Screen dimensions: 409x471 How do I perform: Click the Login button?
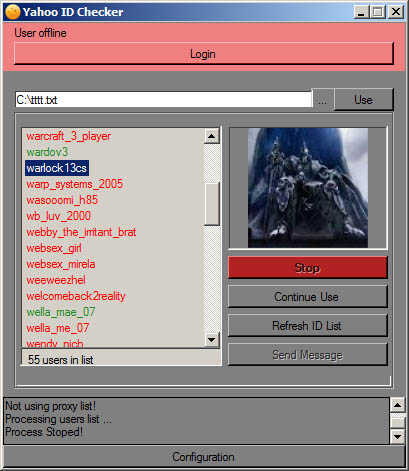(204, 53)
